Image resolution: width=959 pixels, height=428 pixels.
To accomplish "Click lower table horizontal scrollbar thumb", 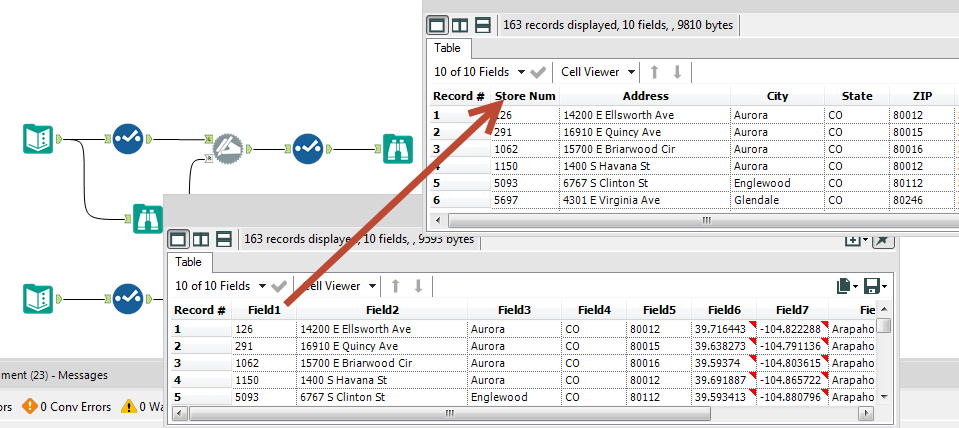I will (450, 414).
